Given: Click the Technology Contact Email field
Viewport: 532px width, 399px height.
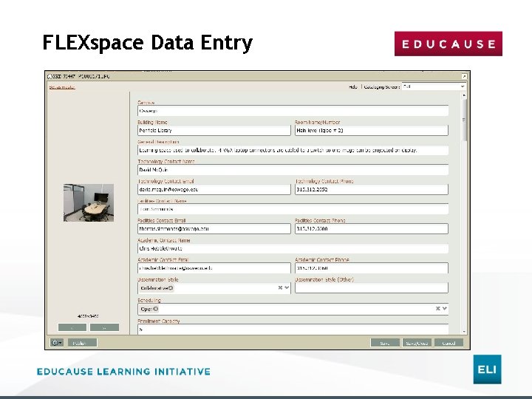Looking at the screenshot, I should (x=214, y=189).
